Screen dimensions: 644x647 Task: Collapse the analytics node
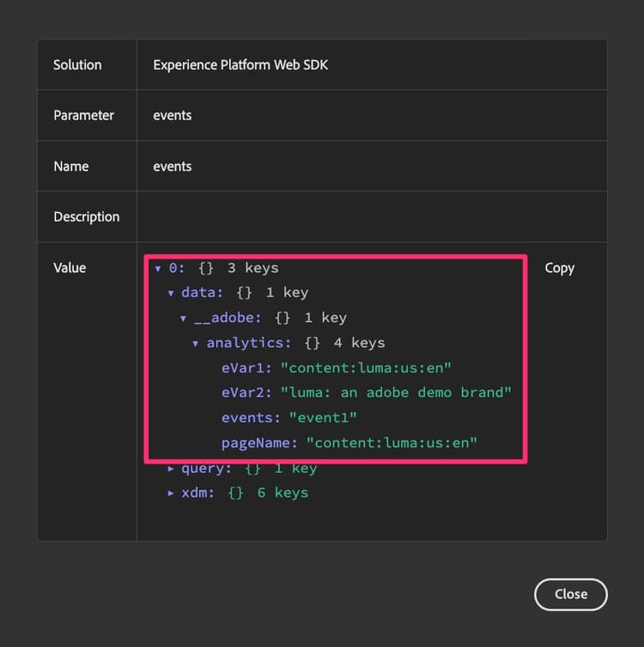[195, 343]
